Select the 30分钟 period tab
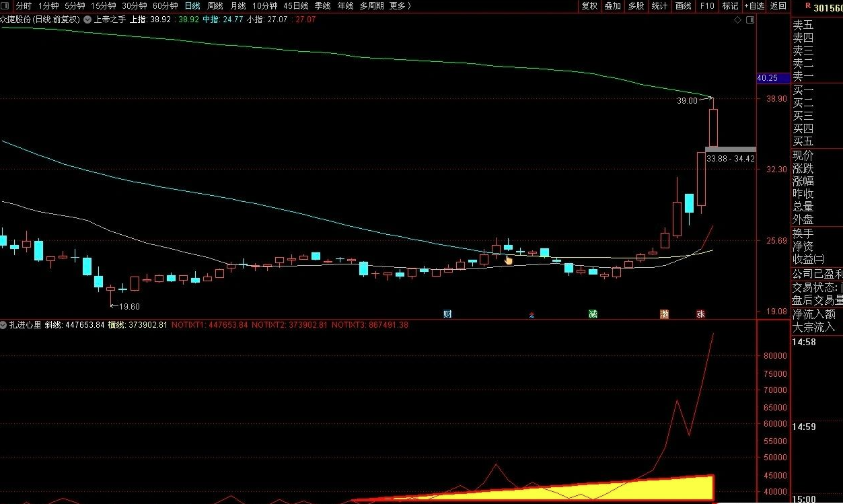The image size is (843, 504). tap(134, 5)
